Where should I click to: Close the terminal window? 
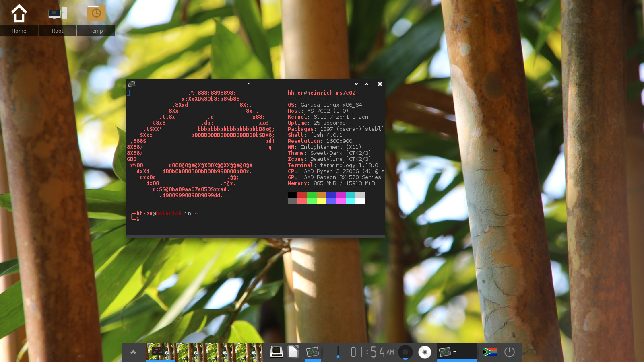[380, 84]
